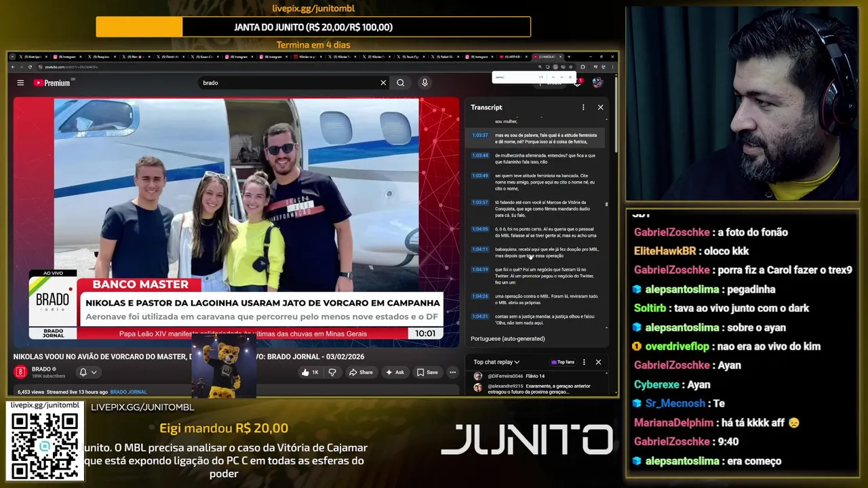Jump to transcript timestamp 1:04:26
Image resolution: width=868 pixels, height=488 pixels.
tap(480, 296)
